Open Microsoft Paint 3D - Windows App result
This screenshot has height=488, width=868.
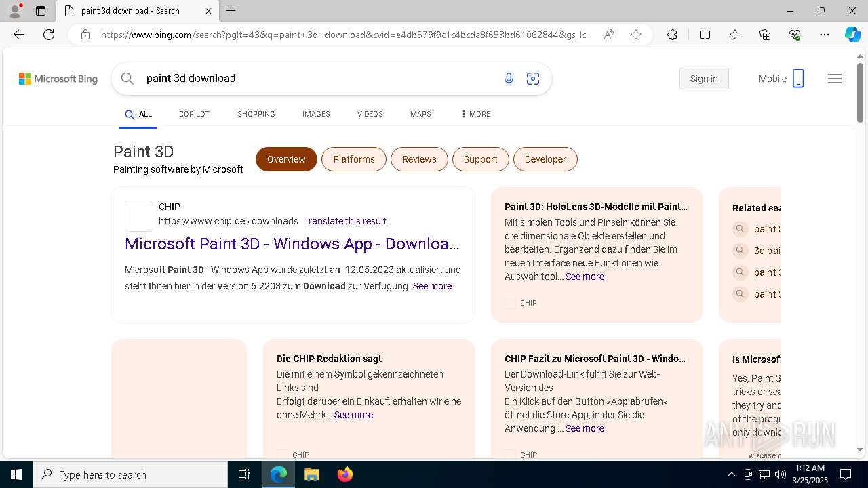tap(292, 243)
